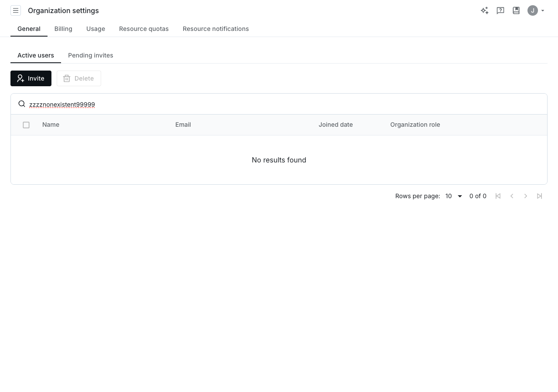558x392 pixels.
Task: Open the hamburger sidebar menu
Action: [x=16, y=10]
